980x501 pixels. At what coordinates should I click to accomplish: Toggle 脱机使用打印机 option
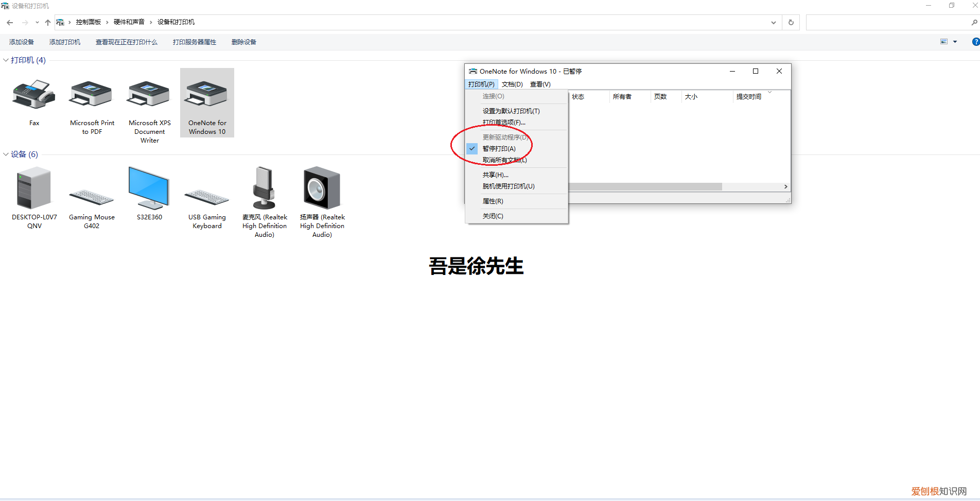click(x=507, y=186)
